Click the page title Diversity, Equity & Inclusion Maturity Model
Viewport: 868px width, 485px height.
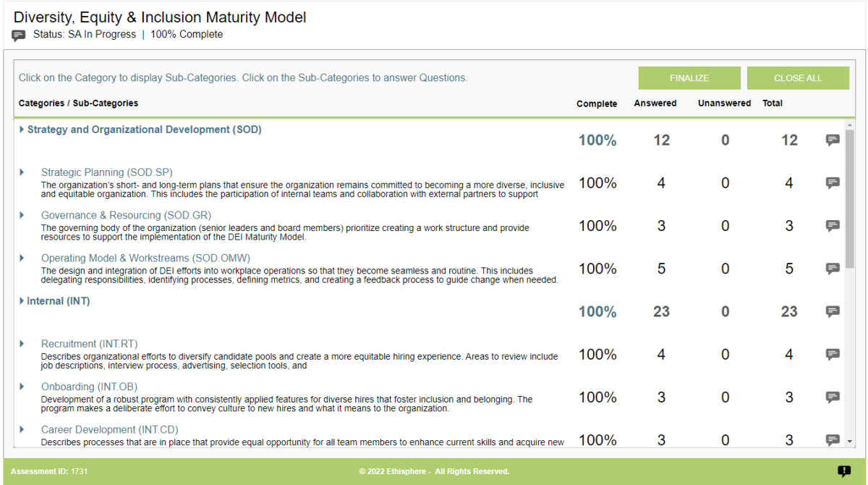tap(160, 17)
